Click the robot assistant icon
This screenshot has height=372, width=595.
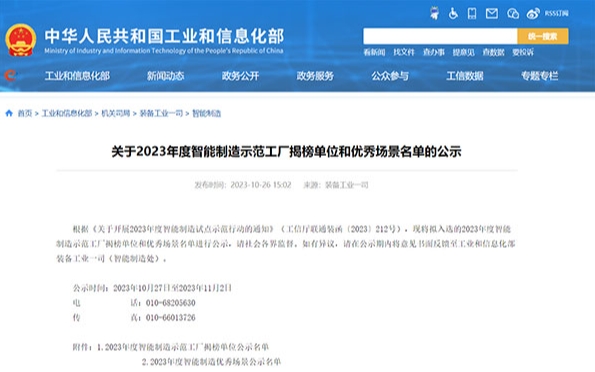click(x=434, y=13)
